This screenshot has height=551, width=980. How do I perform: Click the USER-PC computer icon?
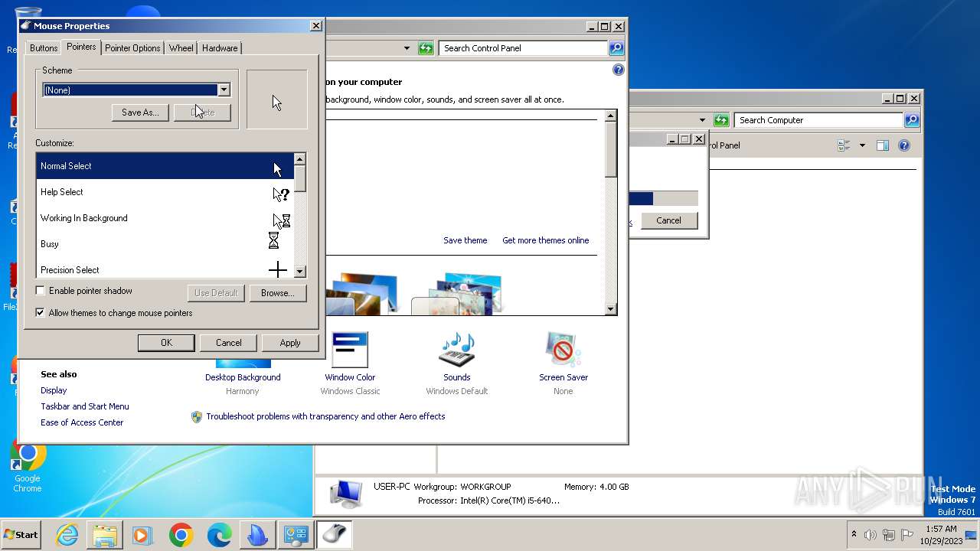(x=346, y=494)
